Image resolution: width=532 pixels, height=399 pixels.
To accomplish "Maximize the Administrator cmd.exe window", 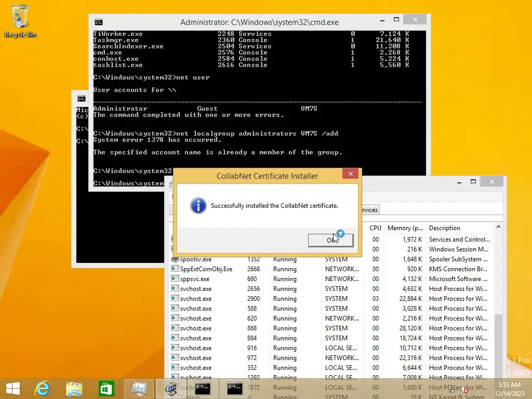I will (396, 20).
